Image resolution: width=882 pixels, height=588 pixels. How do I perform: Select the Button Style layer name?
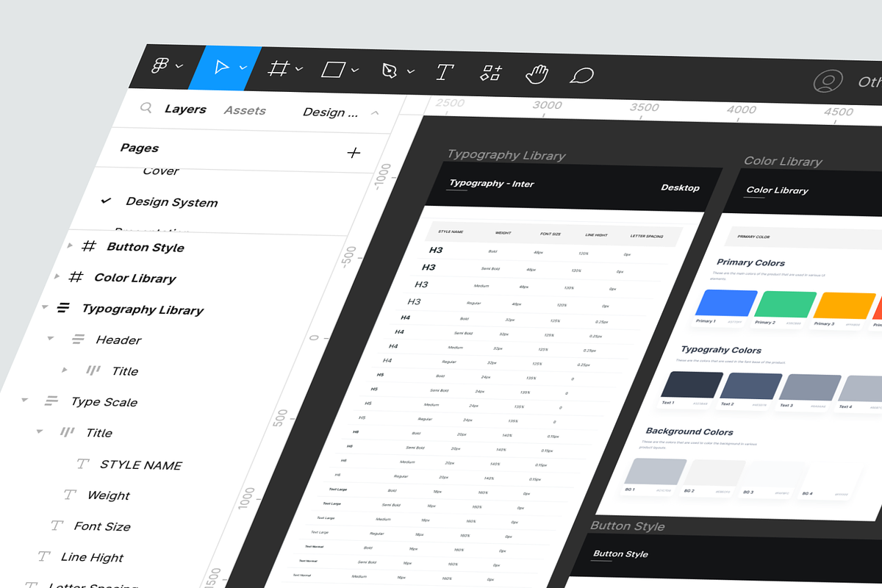146,247
